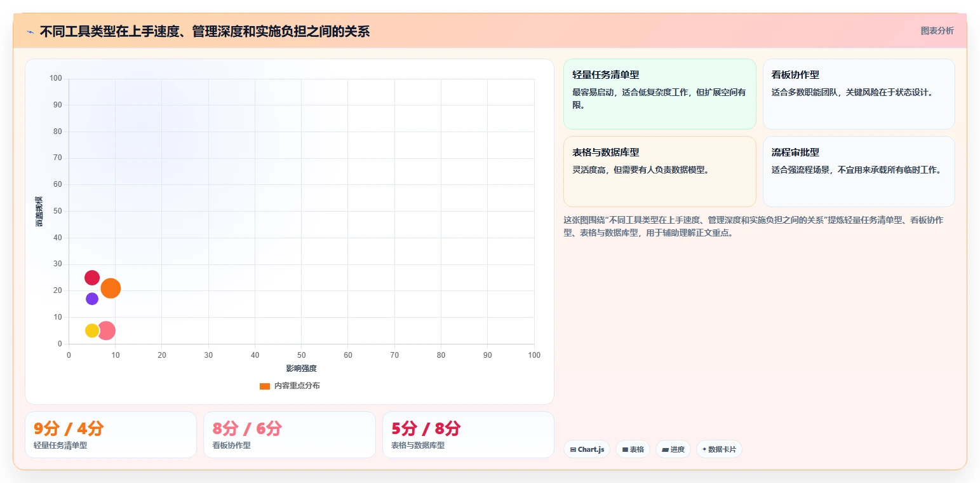Open the 表格与数据库型 description card
Image resolution: width=980 pixels, height=483 pixels.
(x=659, y=172)
